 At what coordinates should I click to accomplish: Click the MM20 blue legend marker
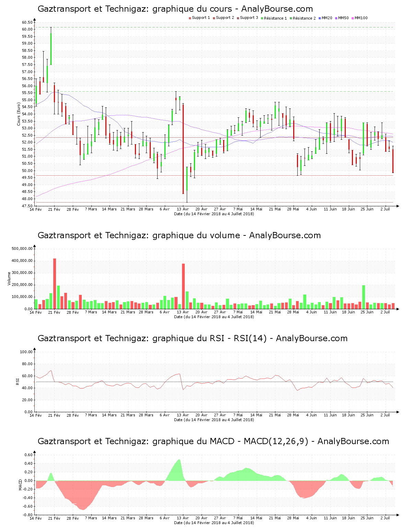(x=320, y=18)
